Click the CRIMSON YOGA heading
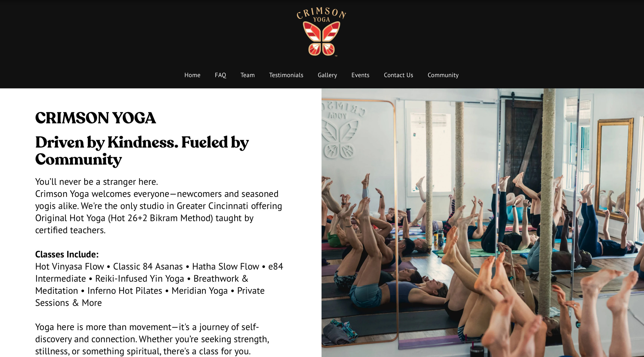Screen dimensions: 644x357 (95, 118)
